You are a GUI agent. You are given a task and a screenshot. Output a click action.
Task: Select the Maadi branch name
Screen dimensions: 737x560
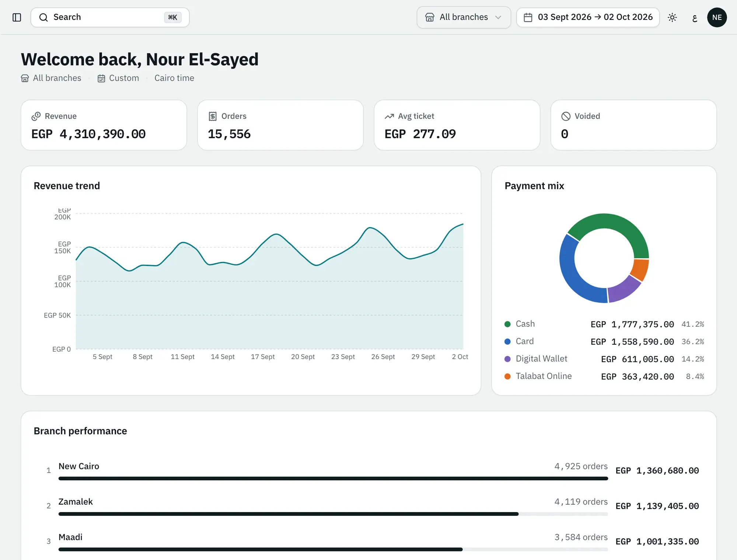[x=70, y=537]
